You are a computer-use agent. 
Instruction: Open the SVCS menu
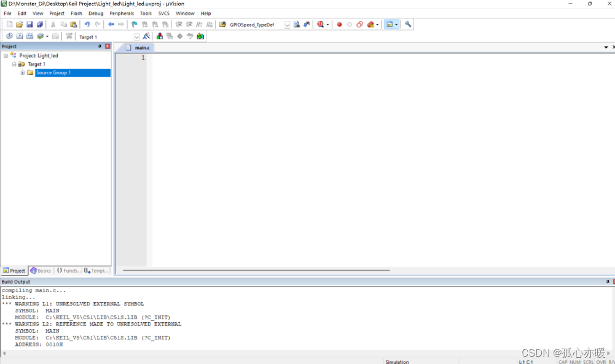pos(163,14)
